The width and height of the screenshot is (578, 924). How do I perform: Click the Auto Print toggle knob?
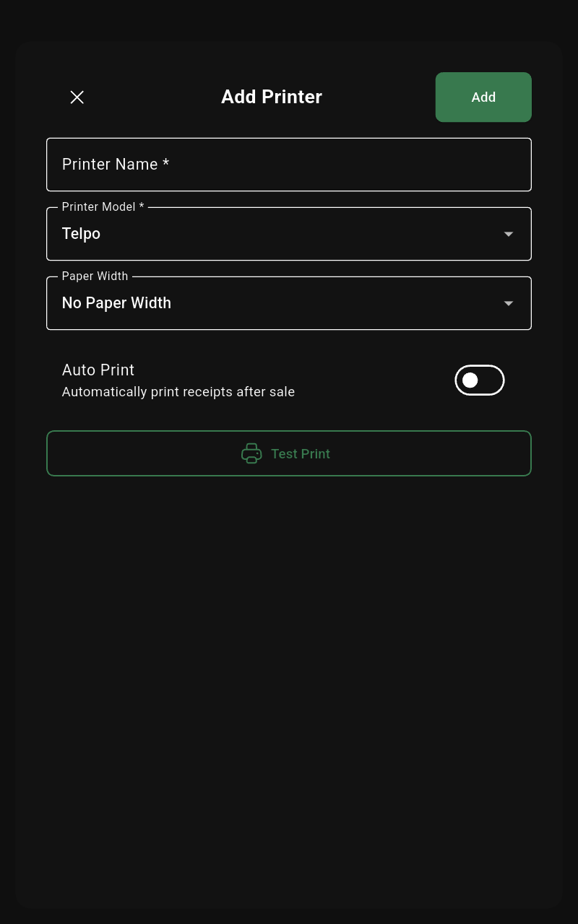(x=470, y=380)
